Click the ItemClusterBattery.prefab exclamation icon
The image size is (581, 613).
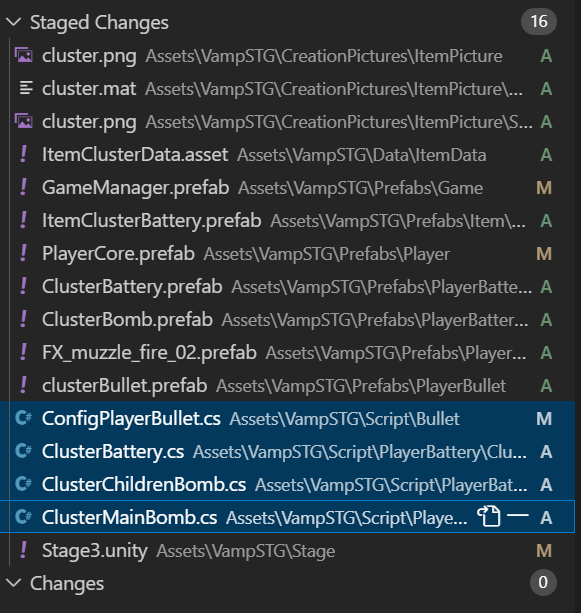[x=23, y=220]
